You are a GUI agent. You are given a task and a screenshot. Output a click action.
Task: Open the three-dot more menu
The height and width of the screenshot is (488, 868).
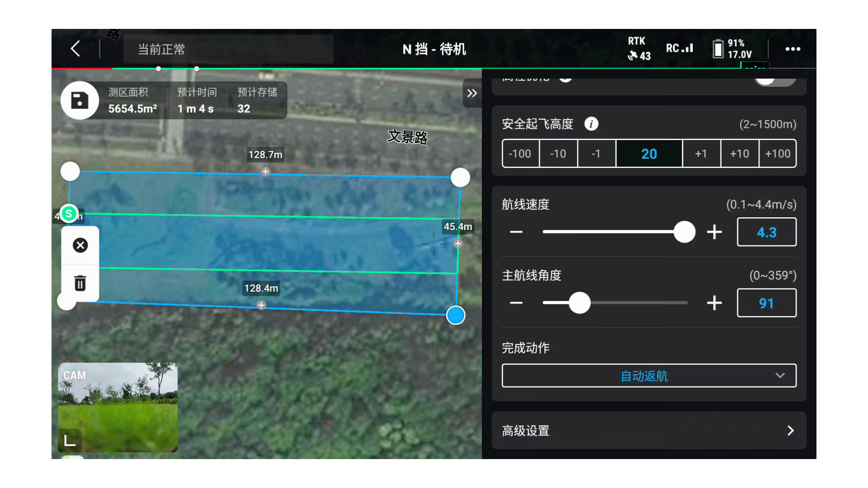(x=793, y=49)
